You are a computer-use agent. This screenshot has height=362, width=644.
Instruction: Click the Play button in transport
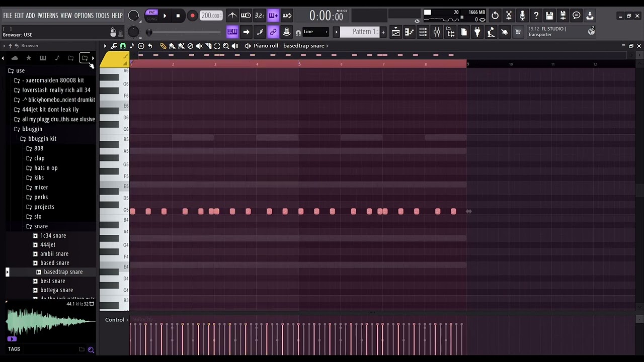click(165, 16)
